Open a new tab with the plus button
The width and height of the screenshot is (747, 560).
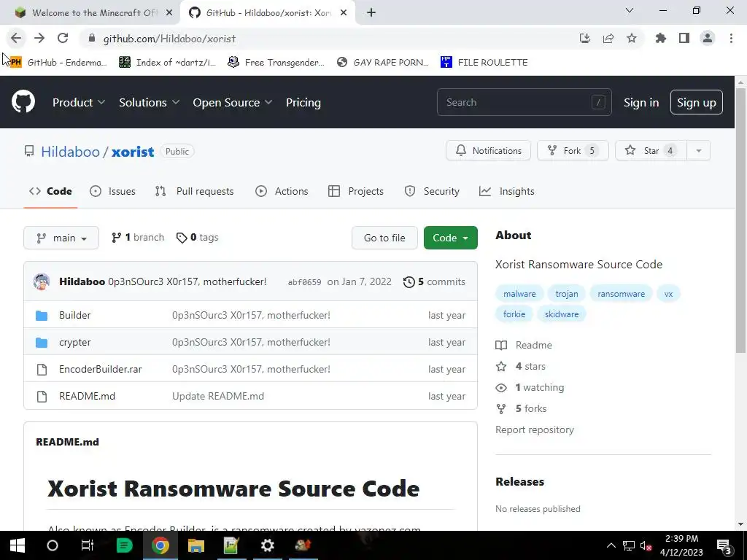coord(371,13)
